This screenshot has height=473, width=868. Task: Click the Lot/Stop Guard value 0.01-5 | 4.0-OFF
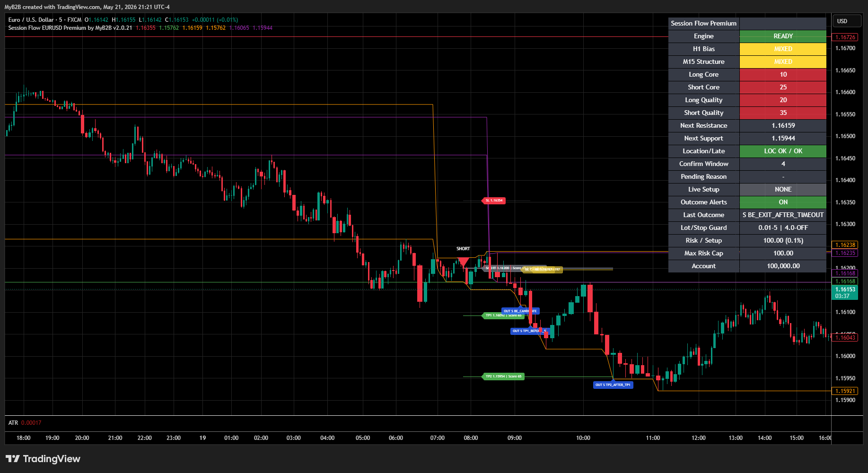(x=783, y=228)
